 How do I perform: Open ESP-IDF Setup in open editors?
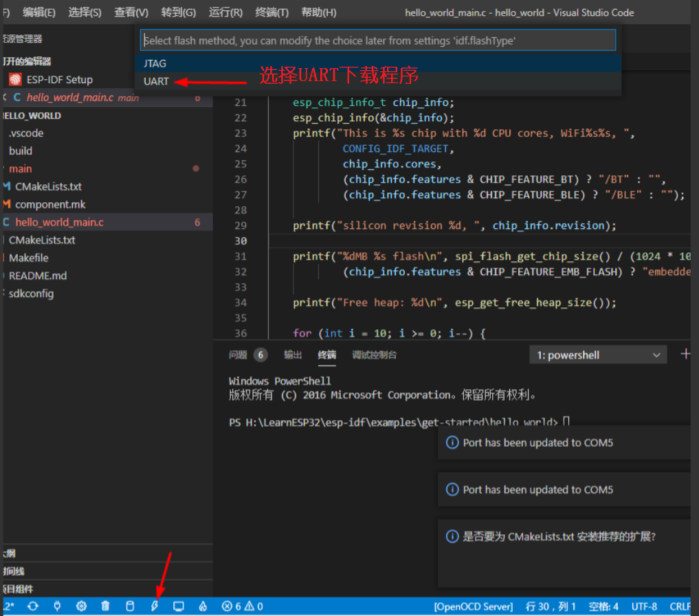107,79
